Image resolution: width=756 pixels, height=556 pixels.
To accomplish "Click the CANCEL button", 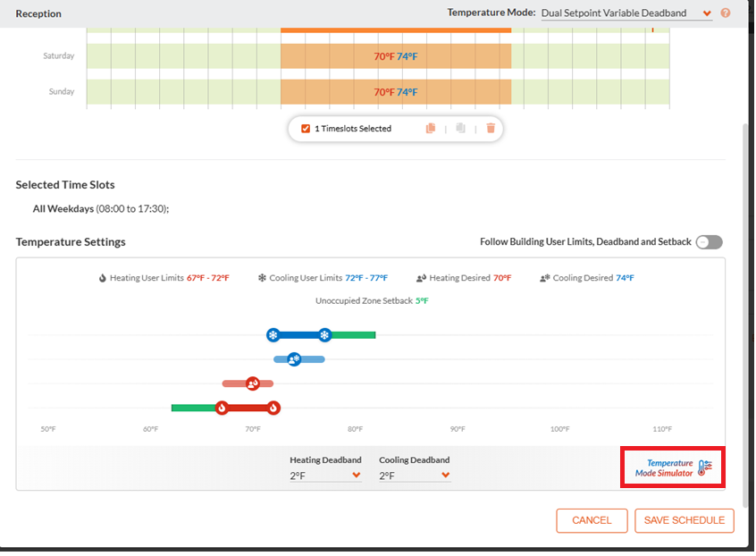I will click(592, 520).
